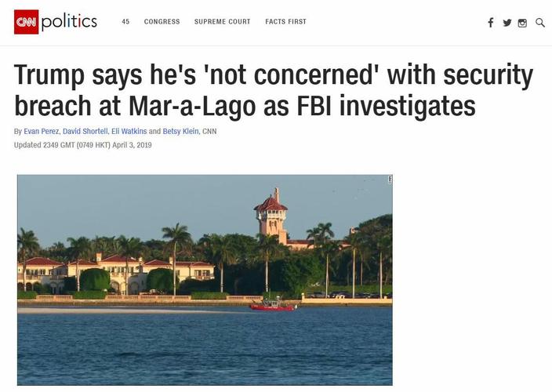Open search with the magnifying glass

click(x=539, y=23)
